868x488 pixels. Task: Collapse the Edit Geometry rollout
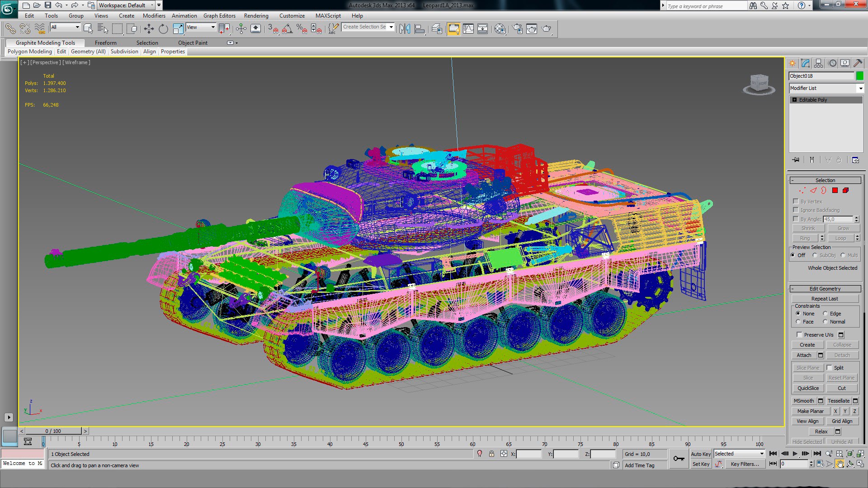click(826, 289)
